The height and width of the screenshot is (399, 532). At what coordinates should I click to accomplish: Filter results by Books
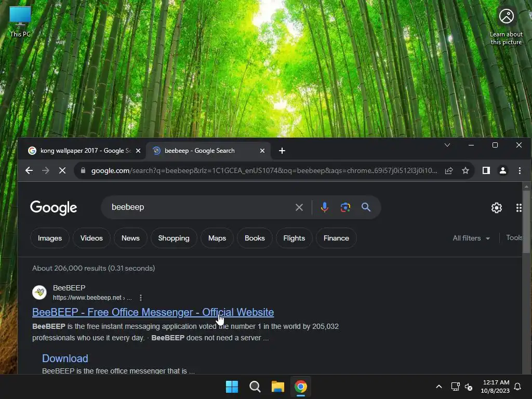[x=255, y=238]
